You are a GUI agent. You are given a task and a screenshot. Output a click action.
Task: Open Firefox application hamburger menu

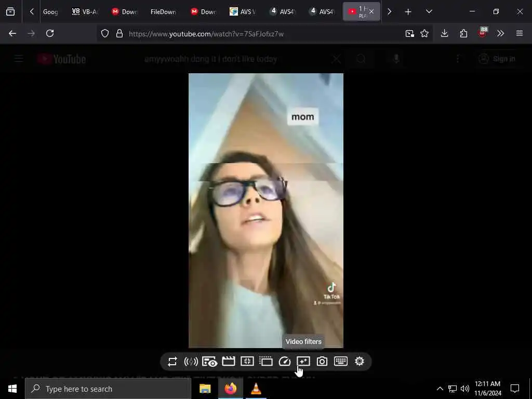point(520,33)
